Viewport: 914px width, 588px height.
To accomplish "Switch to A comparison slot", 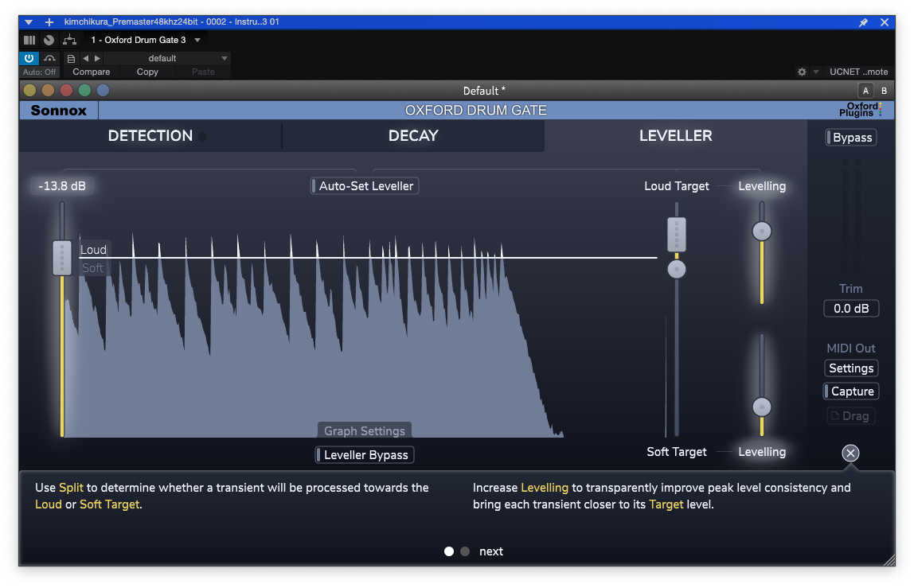I will (865, 91).
